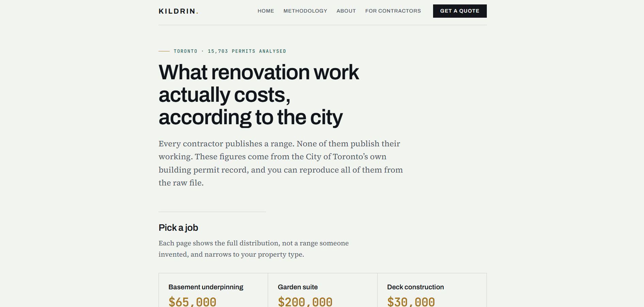Go to the Methodology page

click(x=305, y=11)
